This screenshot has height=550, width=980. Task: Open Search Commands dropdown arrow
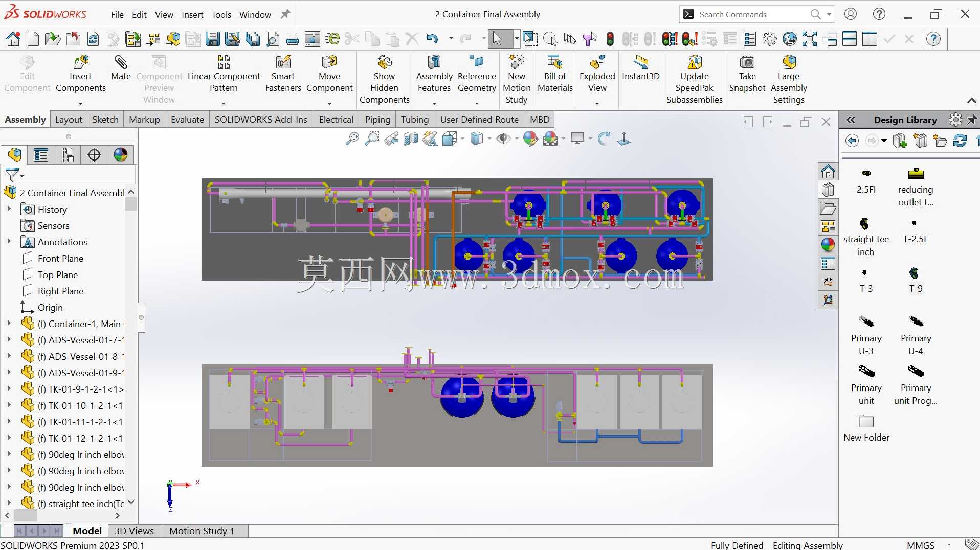[829, 14]
